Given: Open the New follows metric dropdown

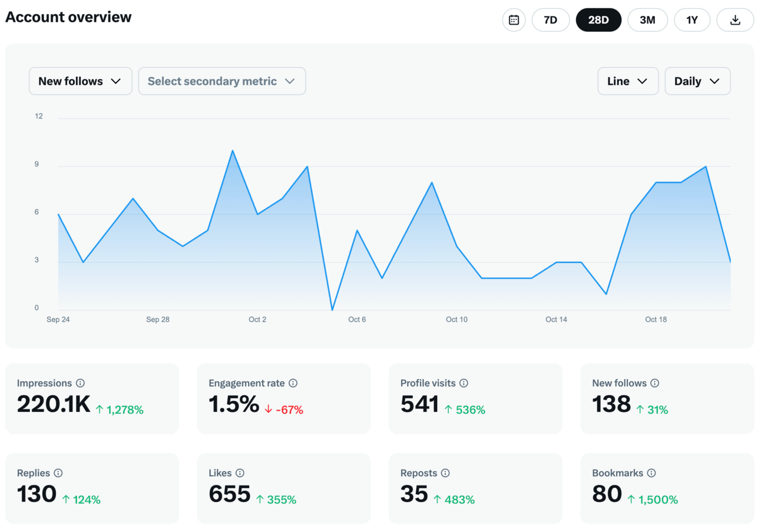Looking at the screenshot, I should (80, 81).
